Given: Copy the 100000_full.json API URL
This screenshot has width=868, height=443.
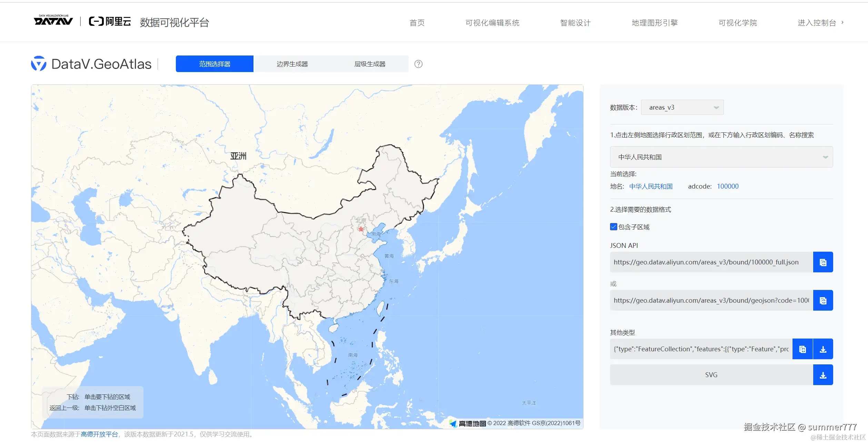Looking at the screenshot, I should click(x=823, y=262).
